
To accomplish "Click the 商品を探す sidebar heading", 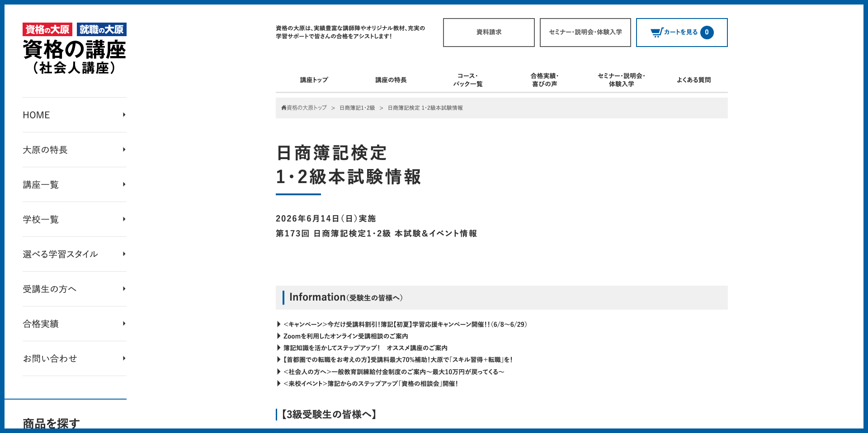I will pyautogui.click(x=52, y=424).
